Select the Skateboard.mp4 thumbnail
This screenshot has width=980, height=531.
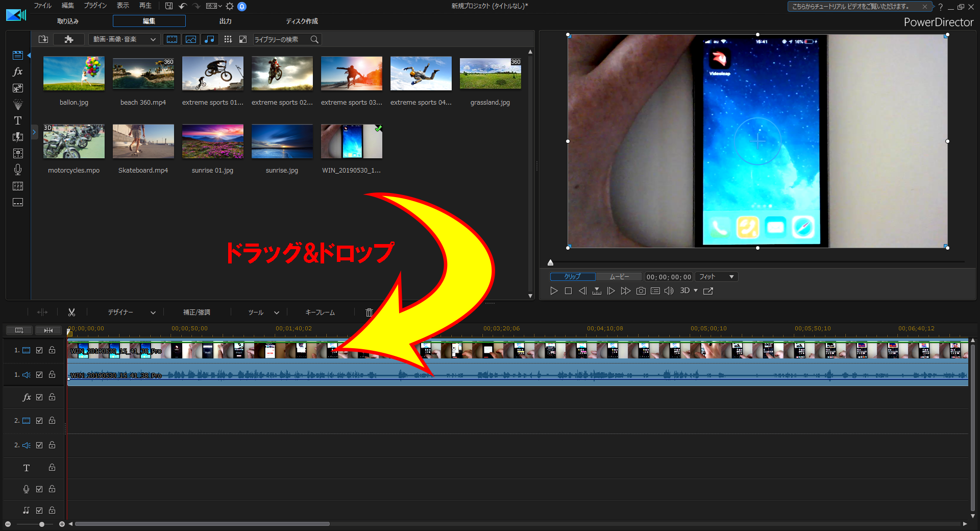point(143,141)
